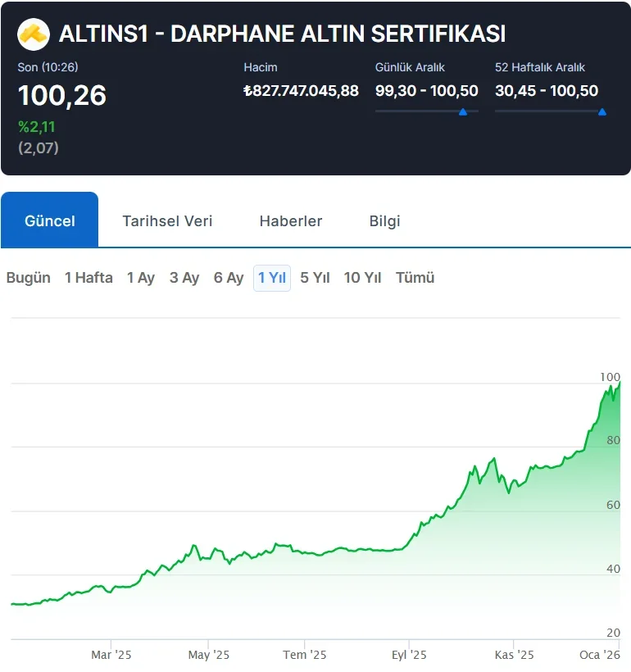This screenshot has width=631, height=672.
Task: Open the Haberler tab
Action: point(291,220)
